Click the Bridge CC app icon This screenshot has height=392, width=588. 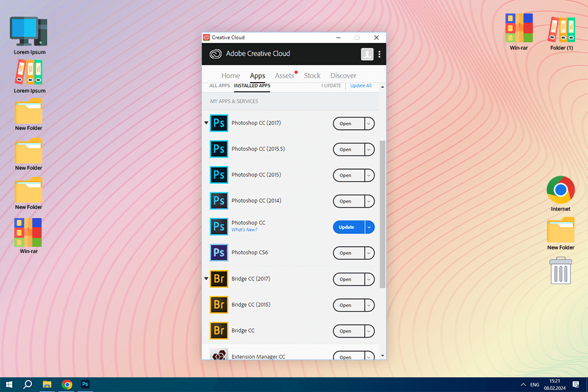coord(219,331)
